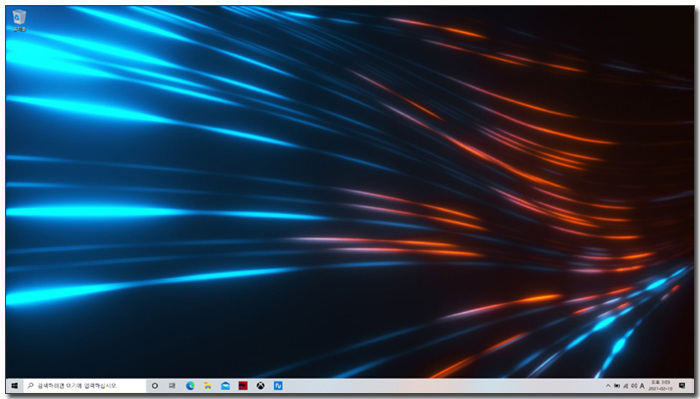Image resolution: width=700 pixels, height=399 pixels.
Task: Check the battery status tray icon
Action: click(617, 386)
